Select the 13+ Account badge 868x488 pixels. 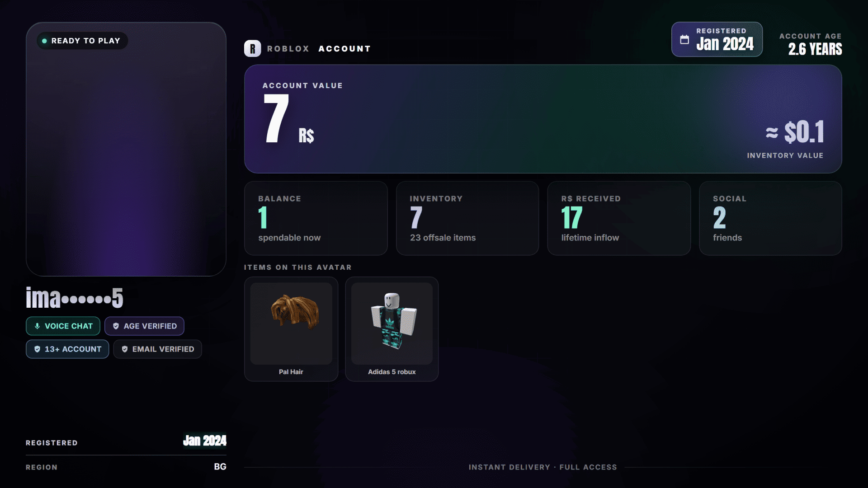coord(67,349)
